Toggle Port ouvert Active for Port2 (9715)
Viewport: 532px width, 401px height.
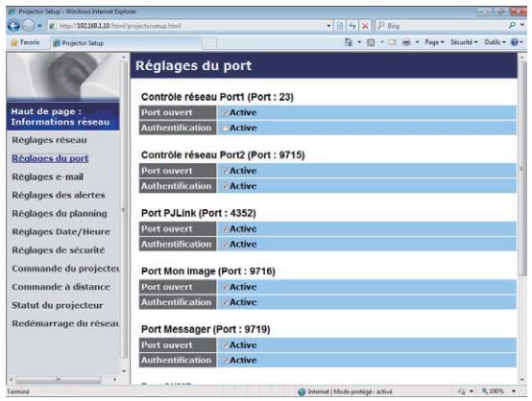[x=225, y=171]
